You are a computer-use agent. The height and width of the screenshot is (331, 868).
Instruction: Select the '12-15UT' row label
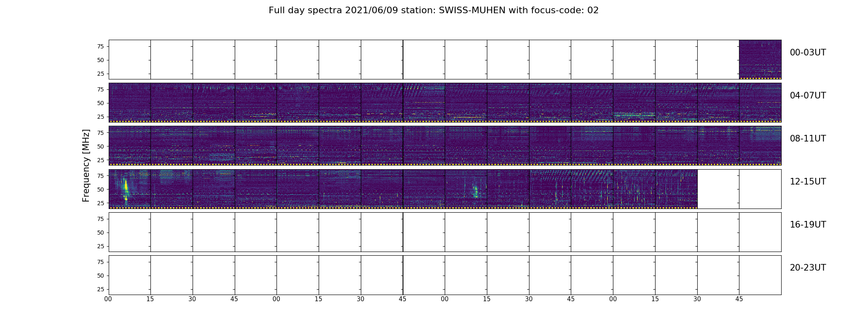coord(808,182)
